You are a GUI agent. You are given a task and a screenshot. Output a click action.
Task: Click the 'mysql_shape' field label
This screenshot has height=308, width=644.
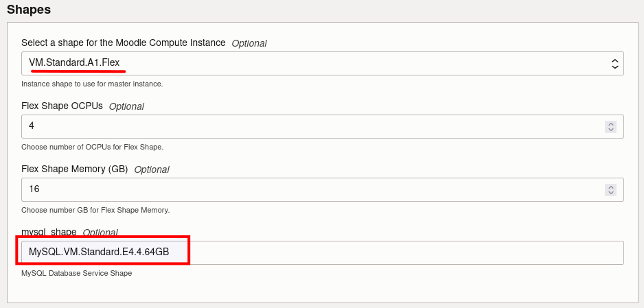pyautogui.click(x=49, y=232)
